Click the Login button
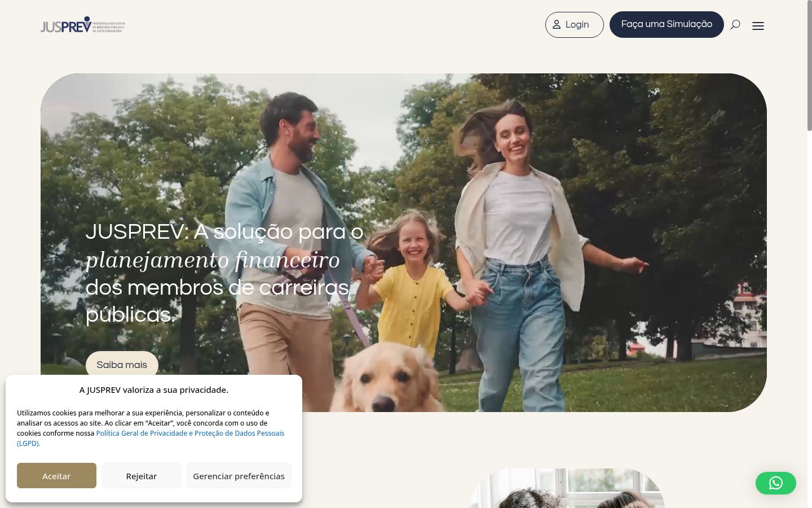This screenshot has width=812, height=508. click(x=574, y=25)
